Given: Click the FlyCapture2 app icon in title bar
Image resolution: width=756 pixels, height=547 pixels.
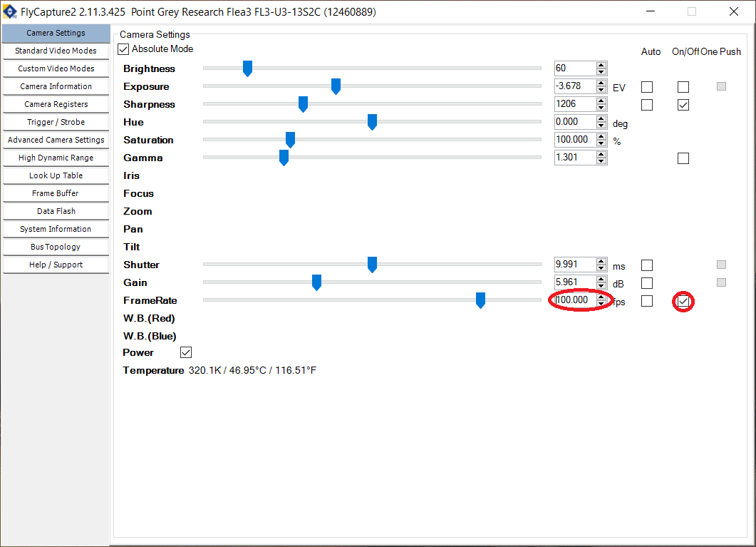Looking at the screenshot, I should point(10,12).
